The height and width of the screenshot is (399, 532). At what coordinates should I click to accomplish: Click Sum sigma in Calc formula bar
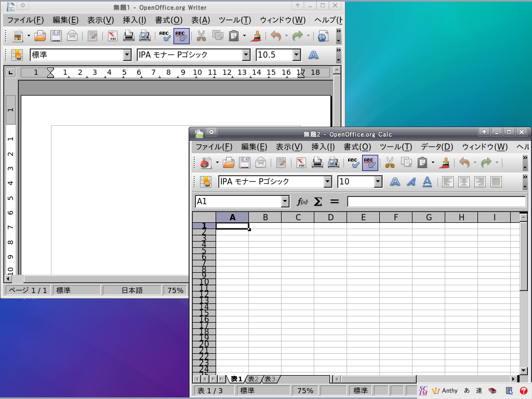(318, 202)
